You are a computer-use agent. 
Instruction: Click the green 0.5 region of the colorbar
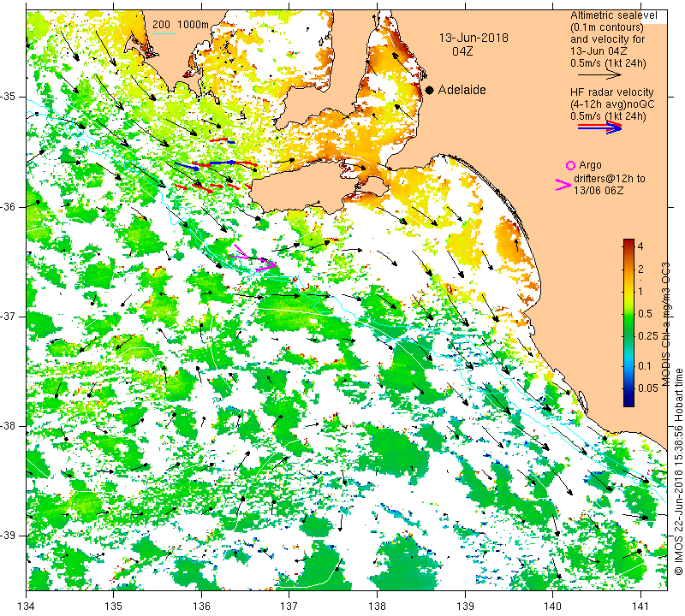click(628, 313)
